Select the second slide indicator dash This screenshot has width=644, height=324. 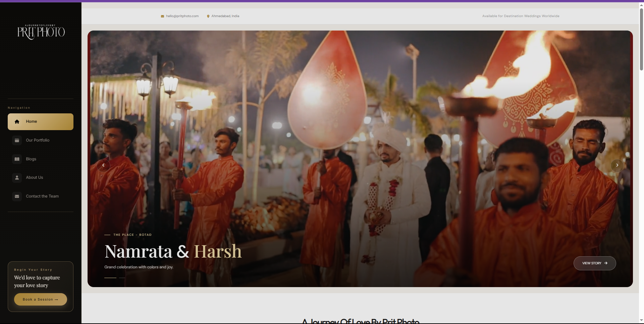(122, 278)
